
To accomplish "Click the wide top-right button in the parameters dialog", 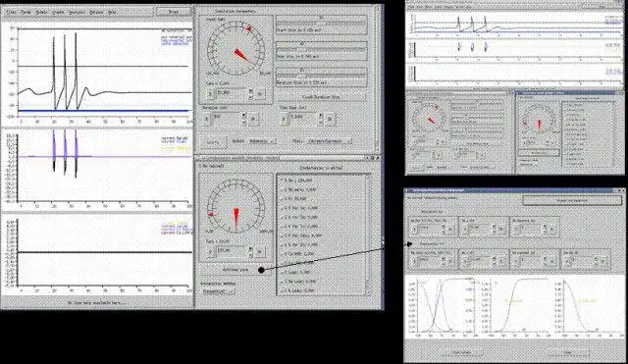I will coord(572,200).
